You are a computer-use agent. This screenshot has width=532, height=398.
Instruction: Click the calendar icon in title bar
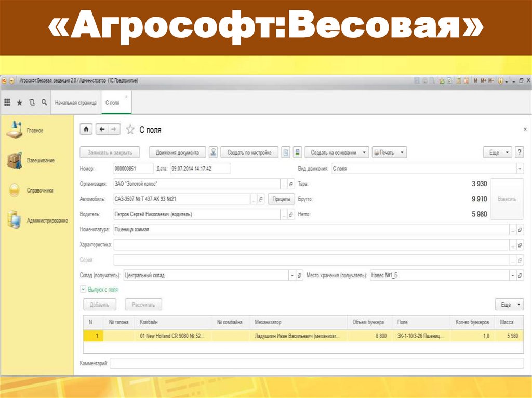pos(467,80)
